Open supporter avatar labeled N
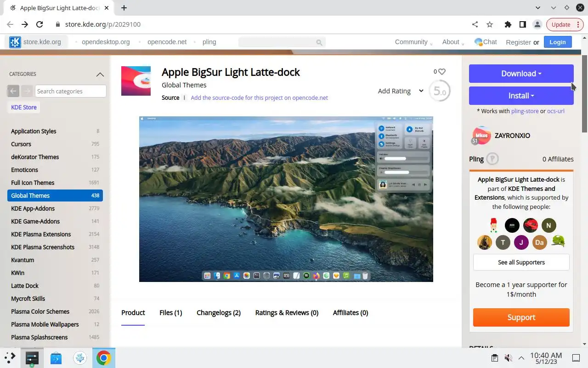 tap(548, 225)
